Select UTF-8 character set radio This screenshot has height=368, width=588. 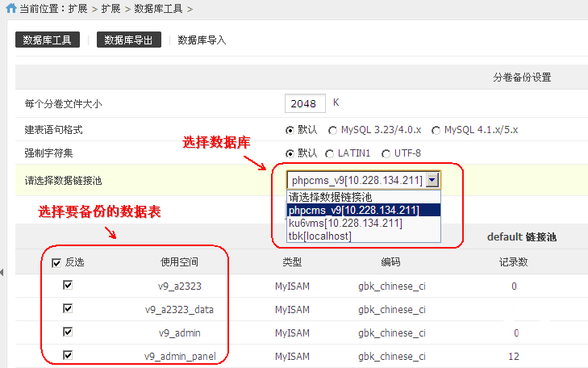point(385,153)
